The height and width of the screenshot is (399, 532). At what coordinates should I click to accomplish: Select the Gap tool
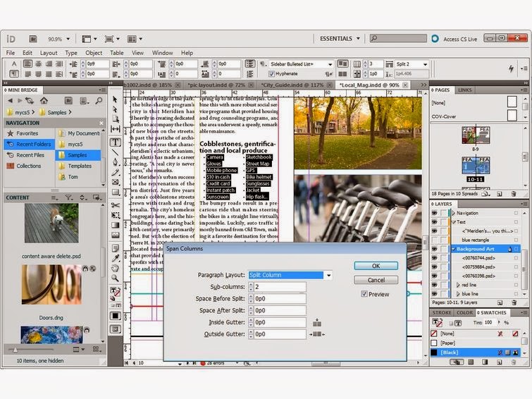116,129
